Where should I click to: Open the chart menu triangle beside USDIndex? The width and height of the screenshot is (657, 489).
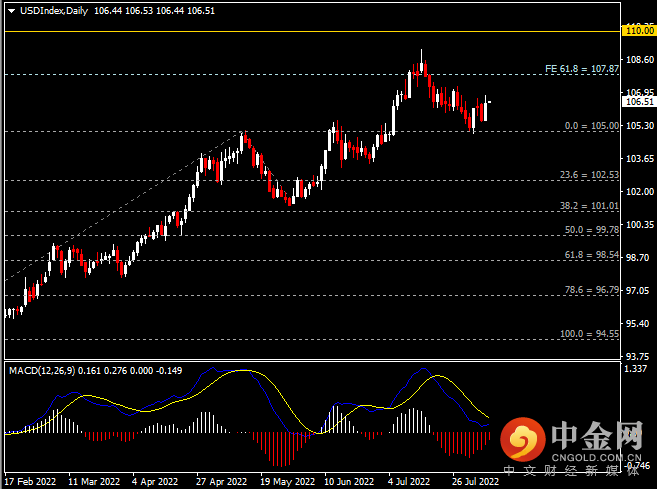pyautogui.click(x=12, y=11)
